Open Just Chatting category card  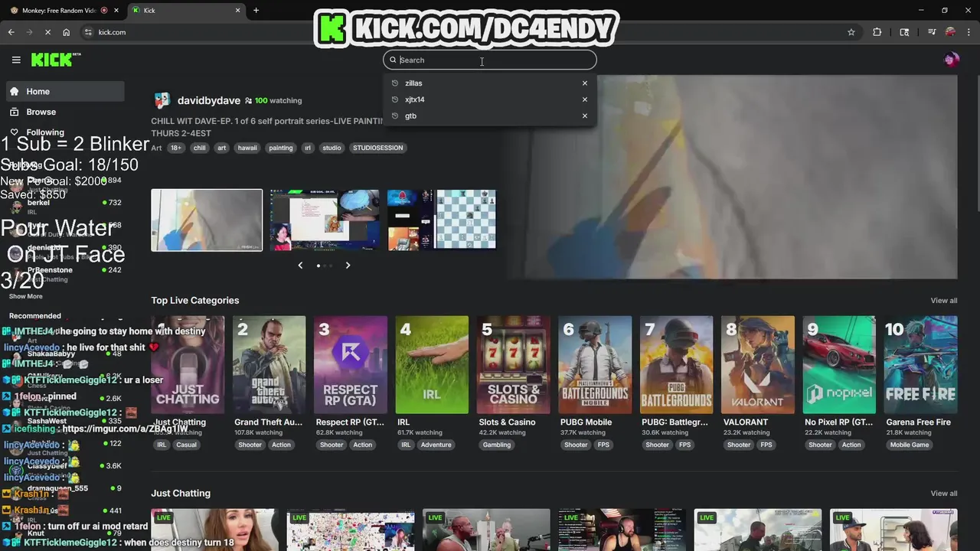188,365
